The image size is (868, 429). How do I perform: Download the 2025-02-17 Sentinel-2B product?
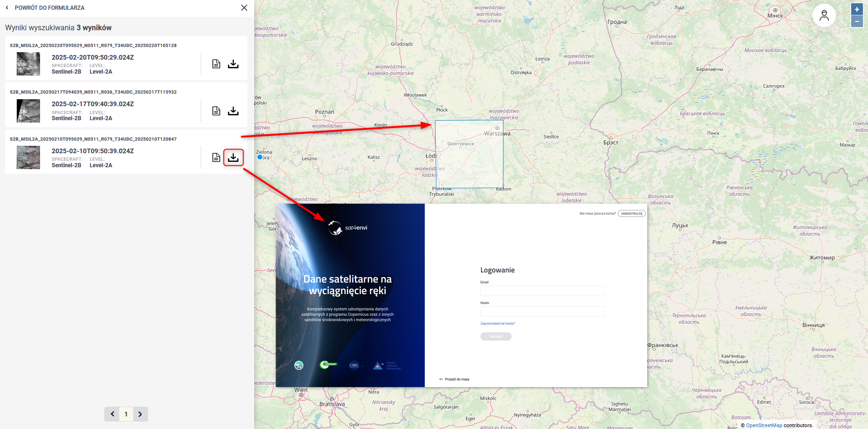pyautogui.click(x=233, y=111)
